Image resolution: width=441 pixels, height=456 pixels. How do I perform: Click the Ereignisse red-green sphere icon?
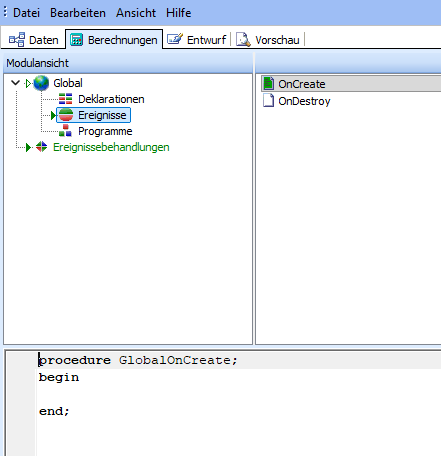point(66,115)
